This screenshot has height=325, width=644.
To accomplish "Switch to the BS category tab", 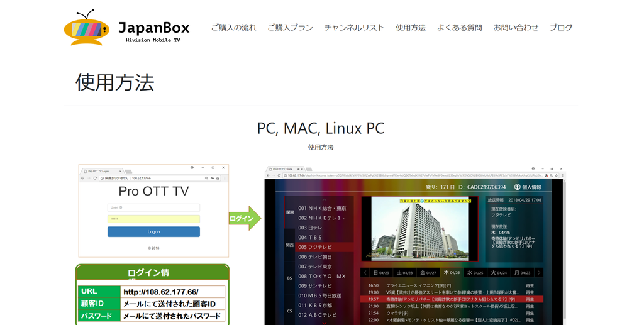I will [290, 278].
